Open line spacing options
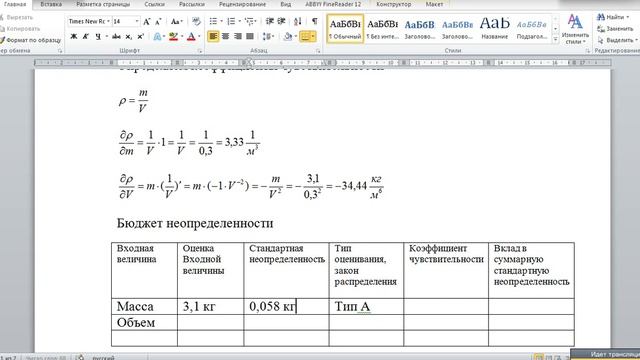The width and height of the screenshot is (640, 360). (268, 37)
